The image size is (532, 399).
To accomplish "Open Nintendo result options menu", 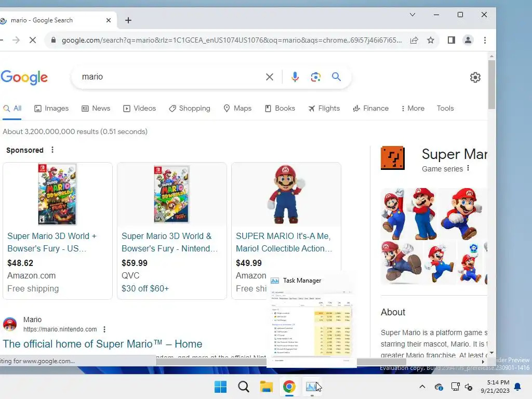I will [x=104, y=329].
